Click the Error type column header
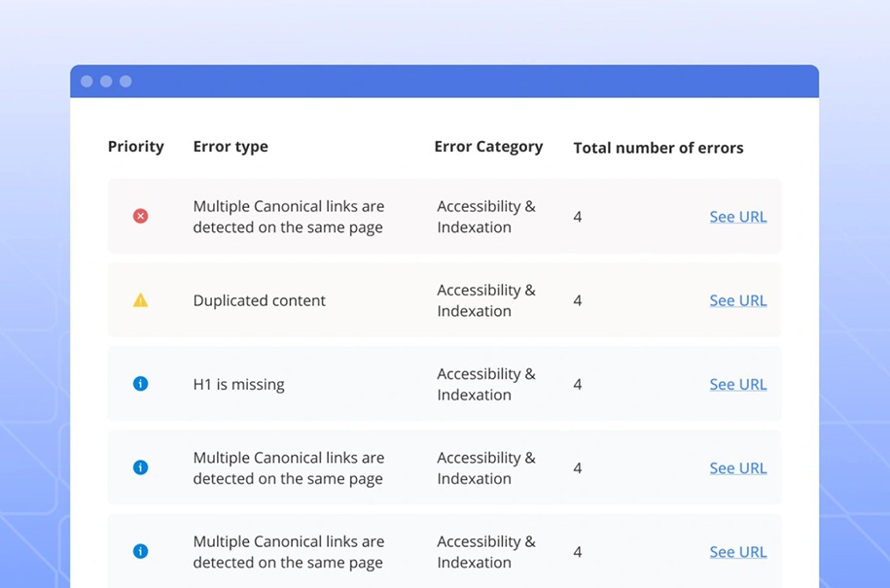This screenshot has width=890, height=588. (x=231, y=146)
